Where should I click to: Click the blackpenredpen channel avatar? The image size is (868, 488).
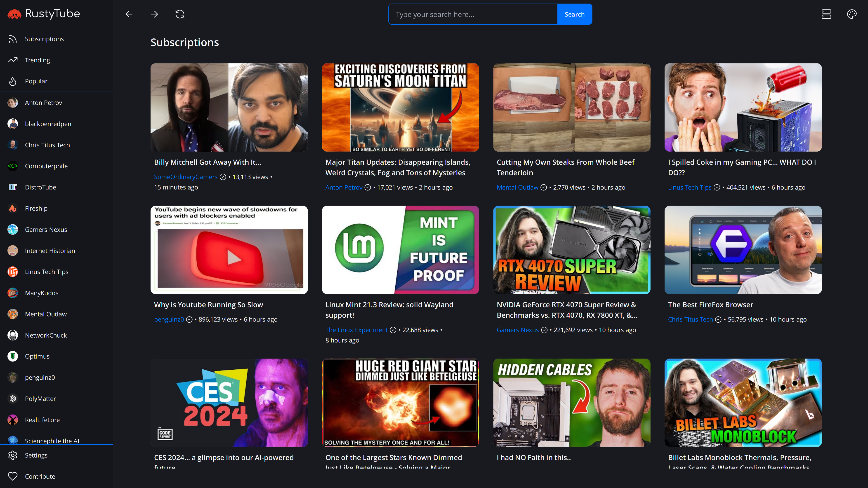pyautogui.click(x=13, y=124)
